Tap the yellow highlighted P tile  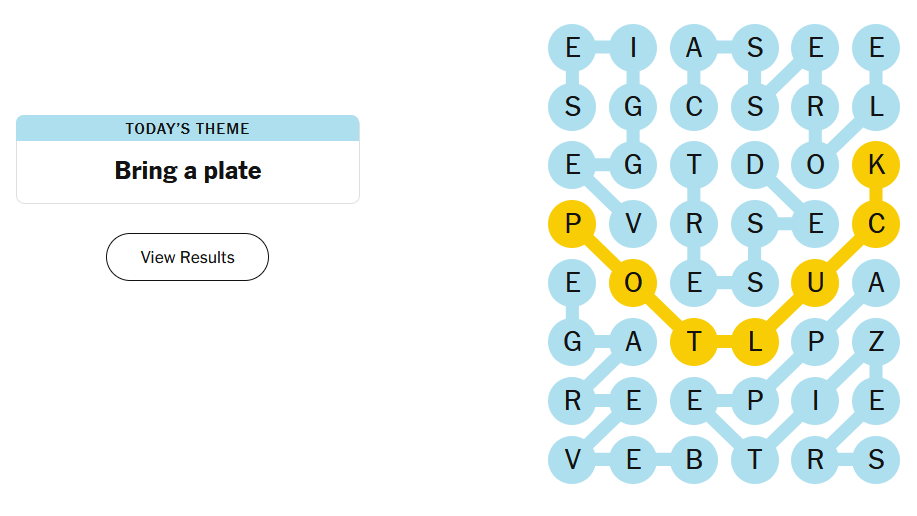pyautogui.click(x=572, y=224)
